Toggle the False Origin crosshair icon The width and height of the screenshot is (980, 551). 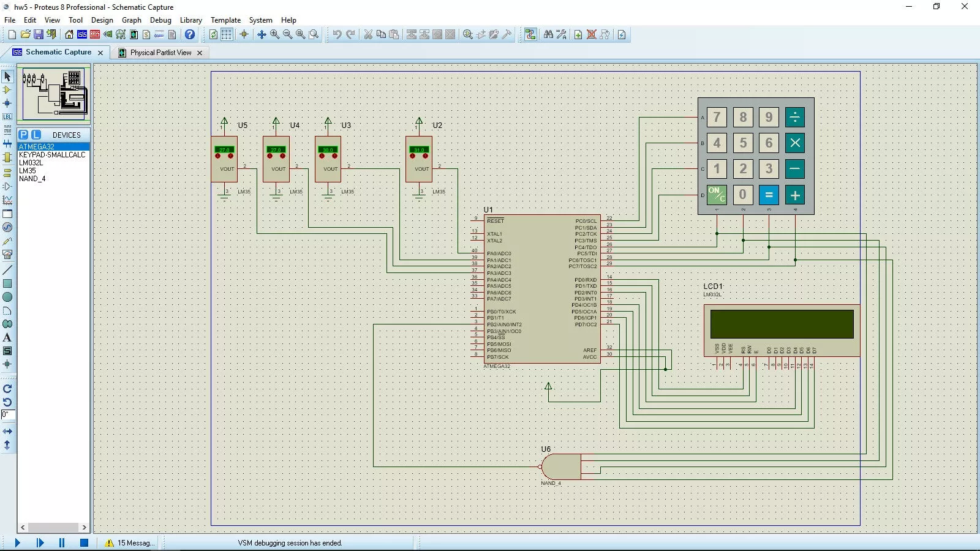(244, 34)
